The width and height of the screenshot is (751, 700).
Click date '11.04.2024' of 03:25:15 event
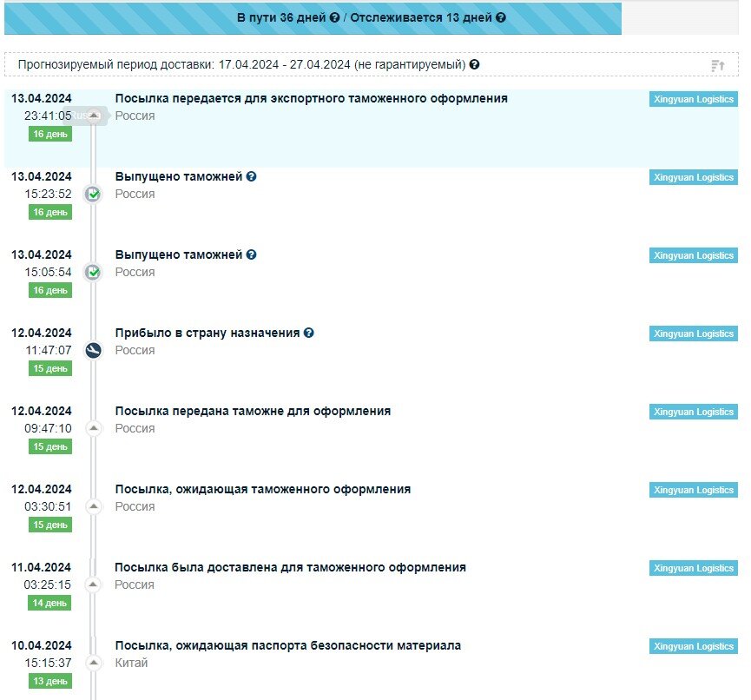41,567
